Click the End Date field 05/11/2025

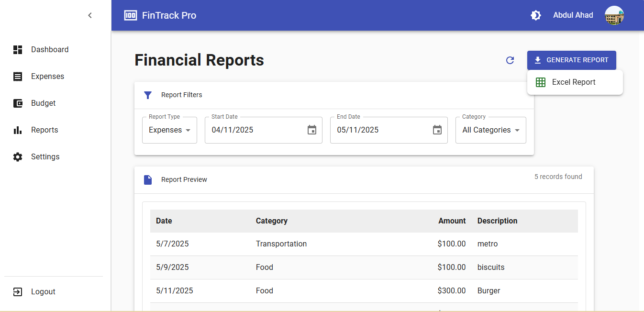tap(389, 130)
